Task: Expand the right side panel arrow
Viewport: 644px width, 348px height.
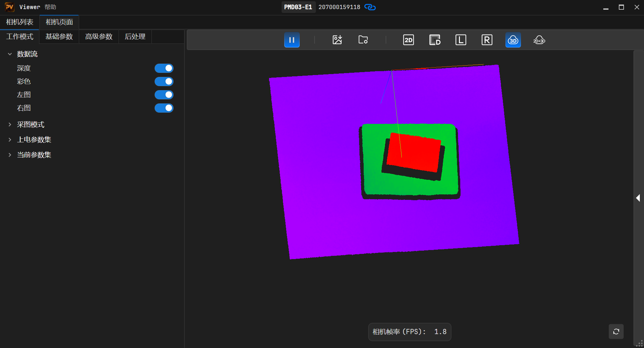Action: click(638, 198)
